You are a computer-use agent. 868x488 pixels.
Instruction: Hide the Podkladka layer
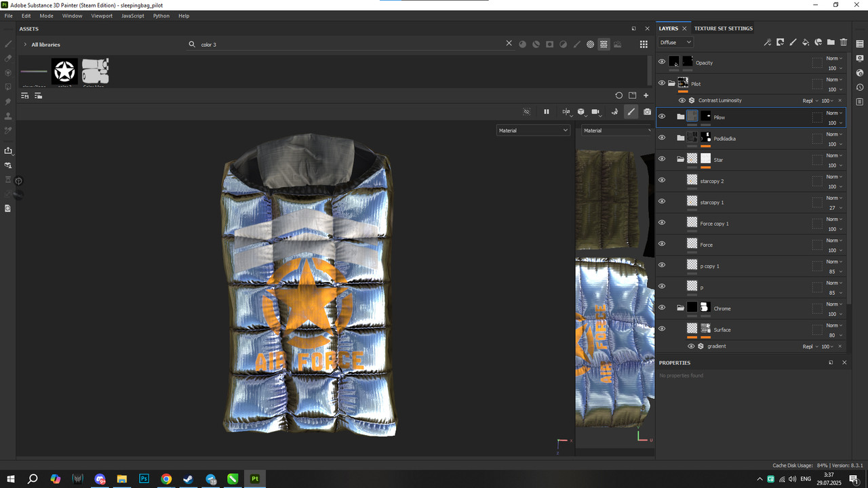click(x=662, y=138)
